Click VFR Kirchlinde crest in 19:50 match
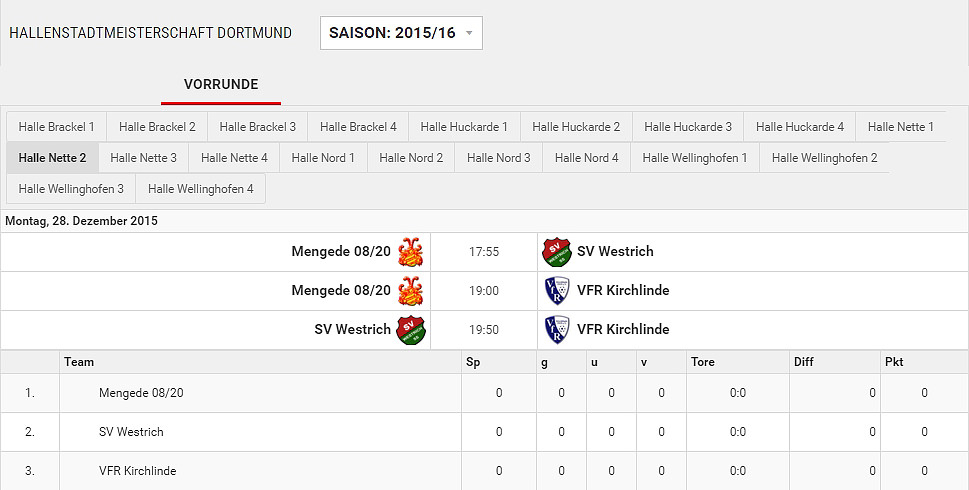 556,330
